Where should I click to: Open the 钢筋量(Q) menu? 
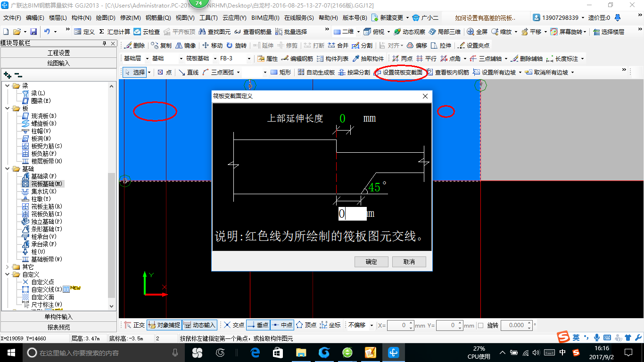[x=158, y=18]
